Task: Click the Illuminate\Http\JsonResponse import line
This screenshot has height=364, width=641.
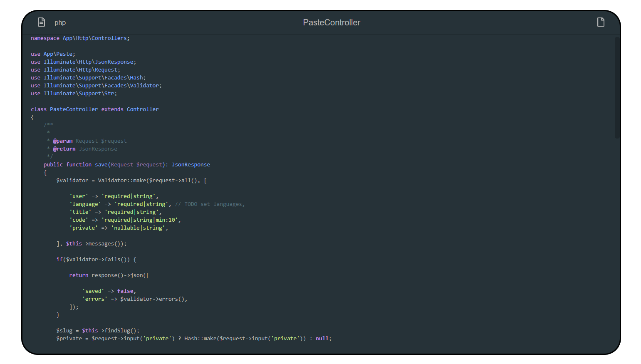Action: click(x=83, y=62)
